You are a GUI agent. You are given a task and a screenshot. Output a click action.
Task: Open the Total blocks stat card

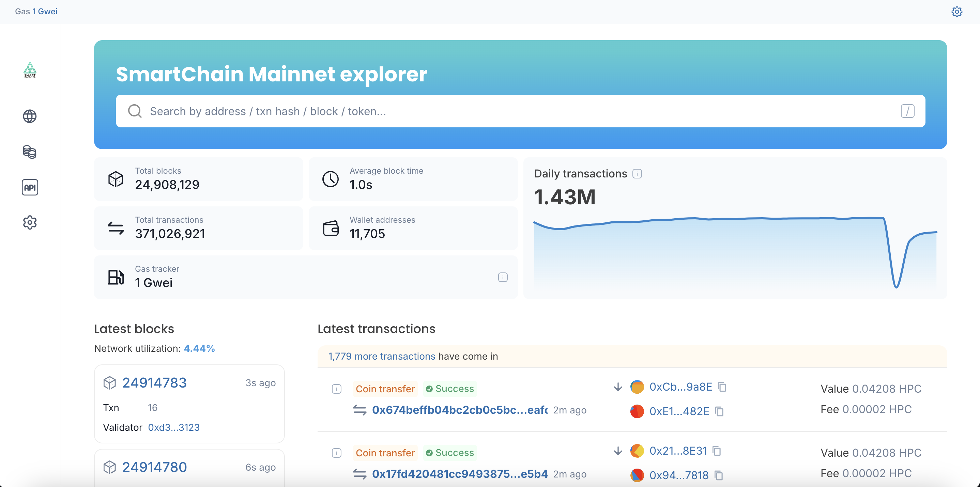[198, 179]
